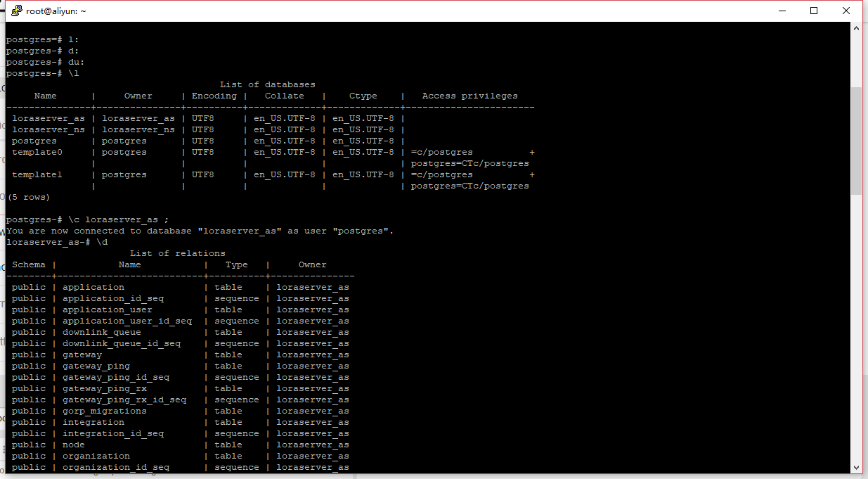
Task: Minimize the PuTTY window
Action: [x=782, y=10]
